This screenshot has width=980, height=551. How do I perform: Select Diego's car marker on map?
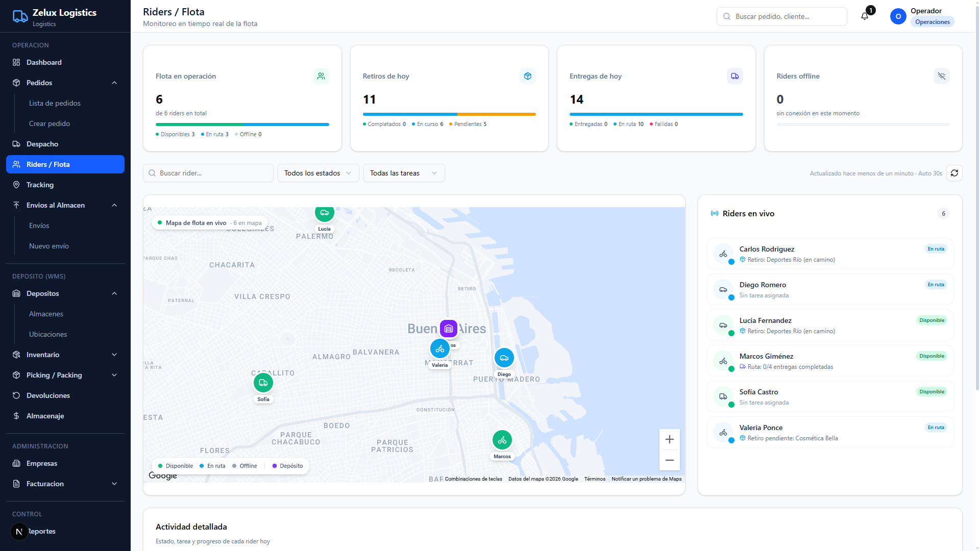click(x=504, y=358)
